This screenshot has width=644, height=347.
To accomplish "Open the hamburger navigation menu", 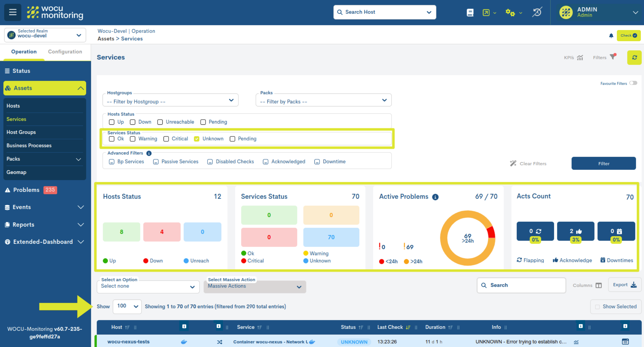I will pos(13,12).
